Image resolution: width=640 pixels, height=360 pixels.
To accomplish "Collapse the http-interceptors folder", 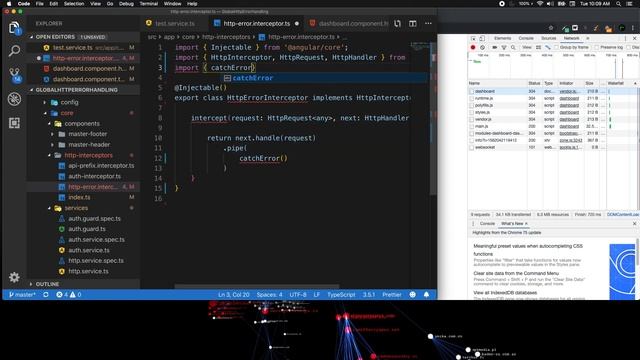I will click(49, 155).
